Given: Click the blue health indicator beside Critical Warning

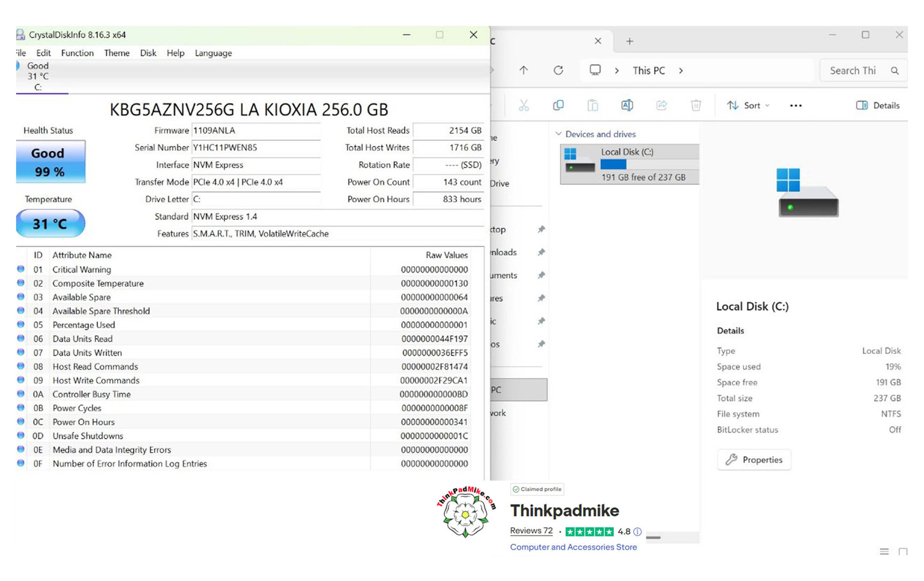Looking at the screenshot, I should coord(20,269).
